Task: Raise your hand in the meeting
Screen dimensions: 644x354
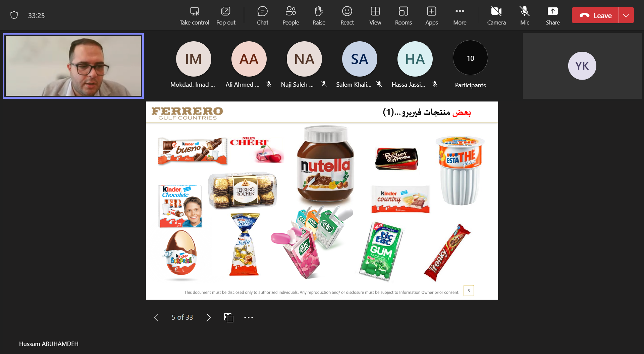Action: pos(319,15)
